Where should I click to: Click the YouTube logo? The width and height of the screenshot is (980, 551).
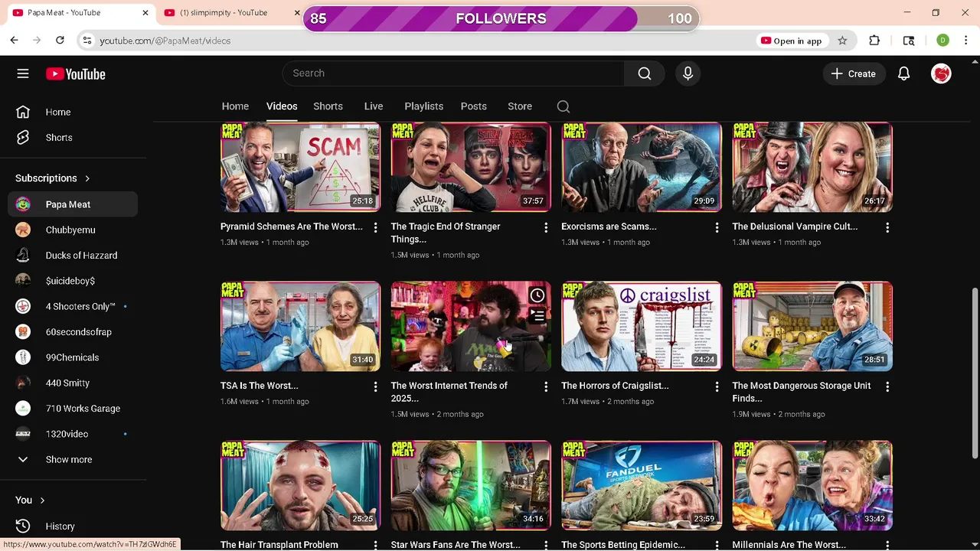point(75,74)
